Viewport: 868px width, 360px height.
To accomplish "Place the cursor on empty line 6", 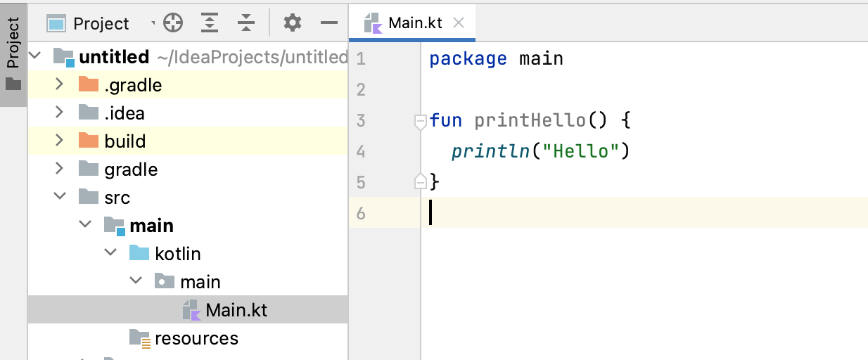I will point(644,213).
